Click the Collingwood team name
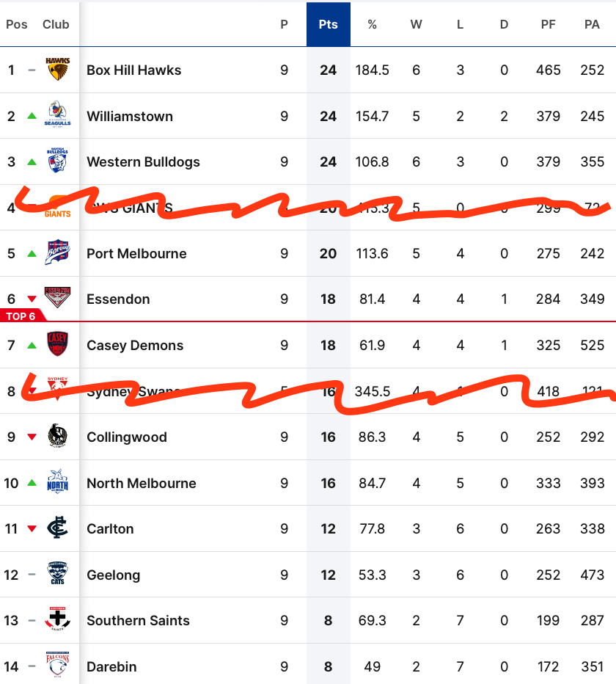616x684 pixels. point(127,437)
